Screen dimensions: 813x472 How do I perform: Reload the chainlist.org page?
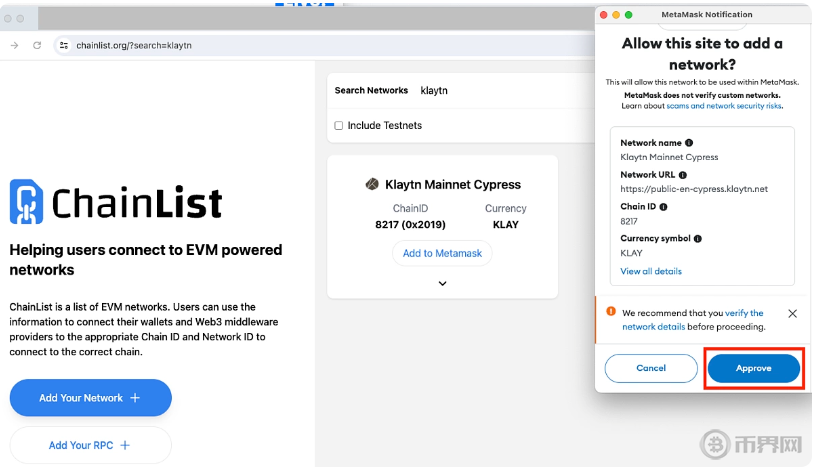point(37,45)
